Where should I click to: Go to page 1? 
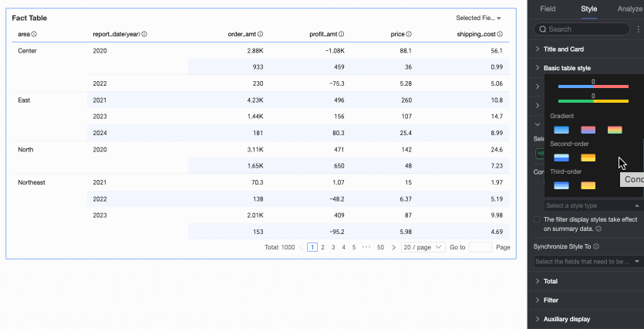[312, 247]
